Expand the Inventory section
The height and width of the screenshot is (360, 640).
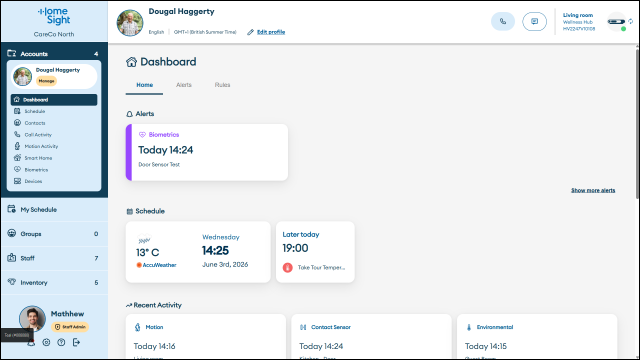pos(54,282)
